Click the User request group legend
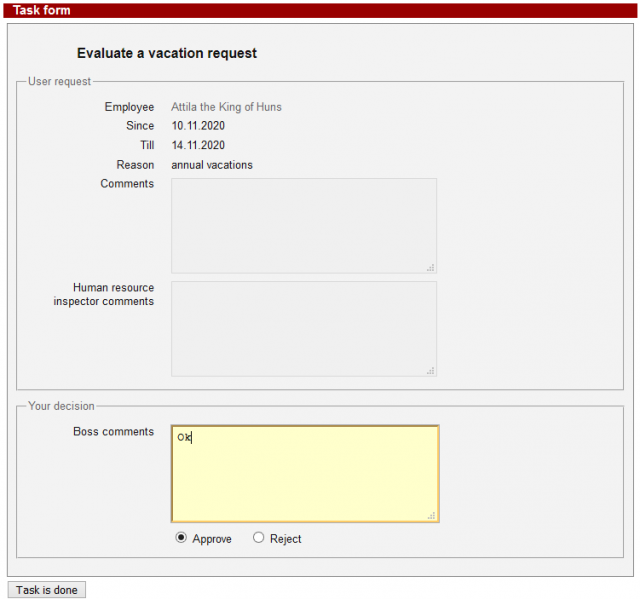The image size is (640, 599). point(59,81)
